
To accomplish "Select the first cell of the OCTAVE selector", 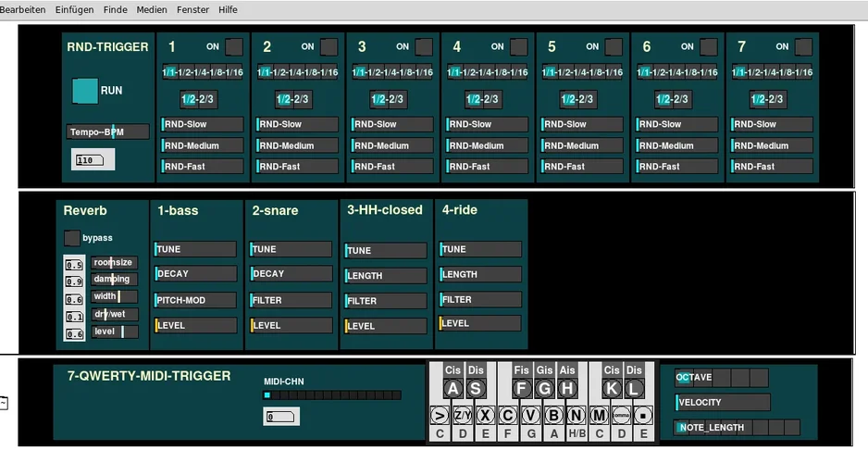I will [685, 378].
